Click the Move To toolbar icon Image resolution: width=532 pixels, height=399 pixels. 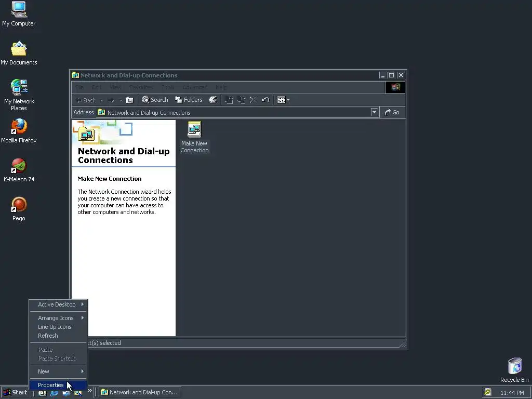tap(229, 100)
